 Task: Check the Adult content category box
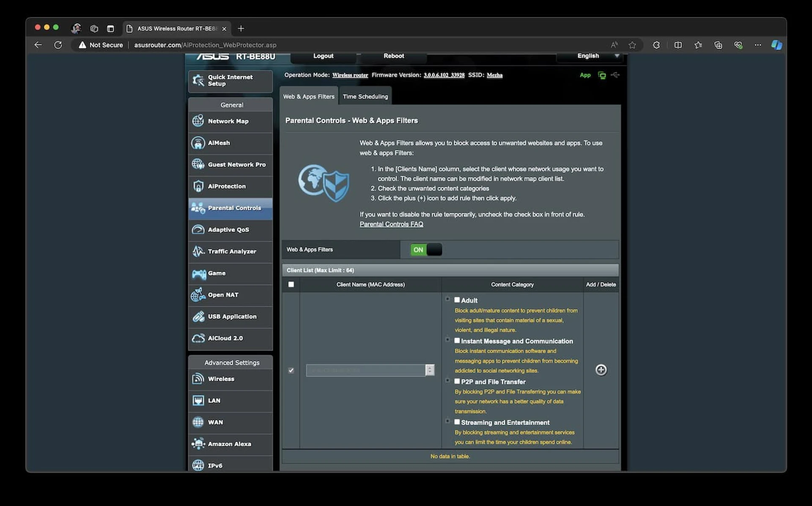[457, 300]
